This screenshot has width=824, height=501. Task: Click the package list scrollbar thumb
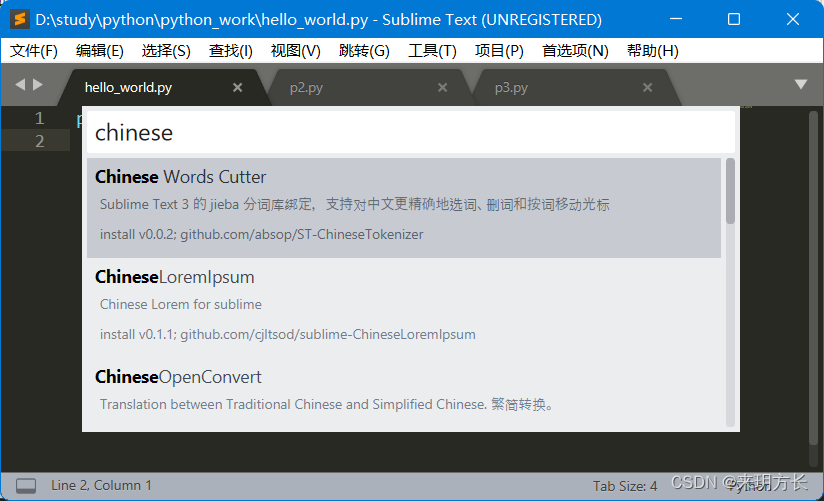pos(730,191)
